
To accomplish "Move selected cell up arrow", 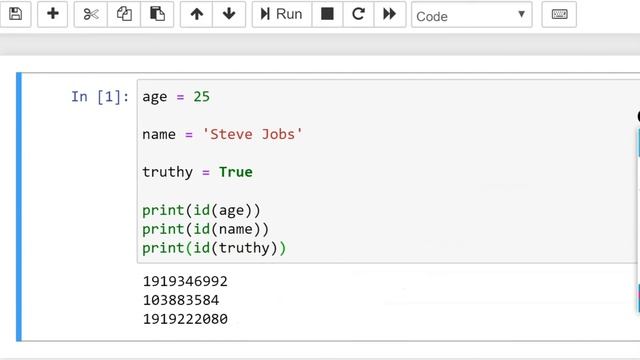I will click(x=197, y=14).
